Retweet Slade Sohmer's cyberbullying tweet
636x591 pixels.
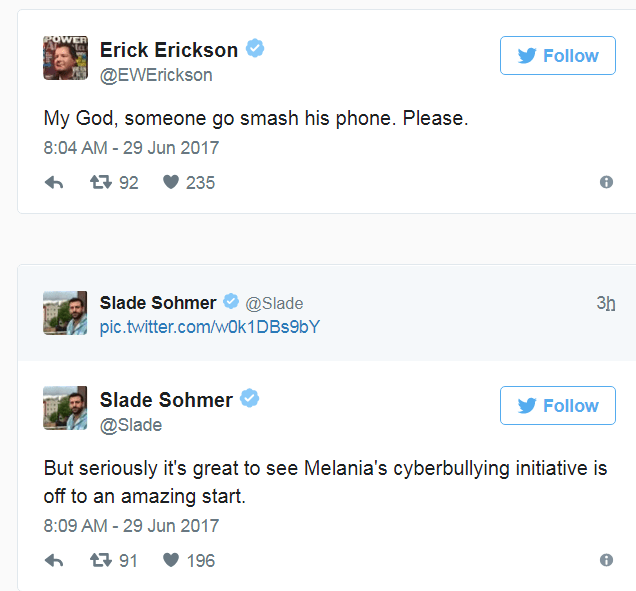click(x=101, y=561)
